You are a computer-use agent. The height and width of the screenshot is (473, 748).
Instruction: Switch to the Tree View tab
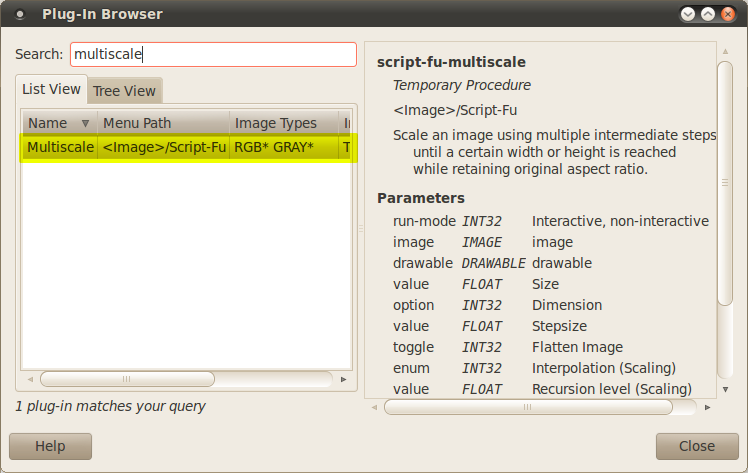point(125,91)
